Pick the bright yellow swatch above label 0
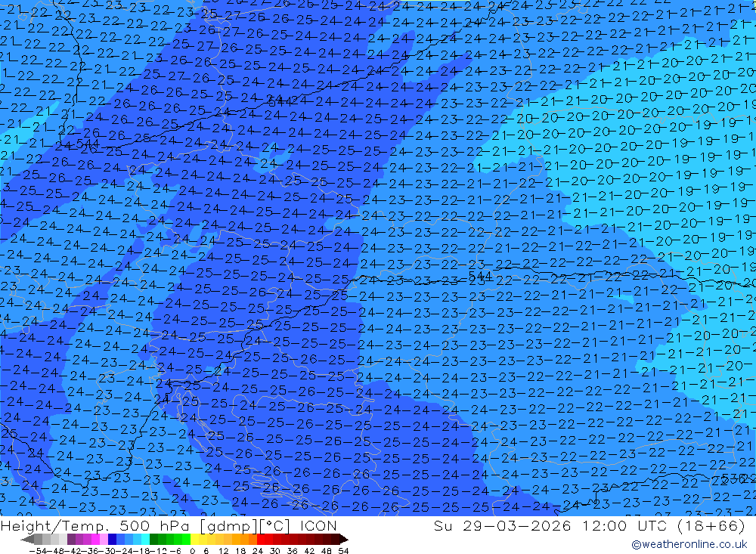This screenshot has width=756, height=554. (194, 539)
